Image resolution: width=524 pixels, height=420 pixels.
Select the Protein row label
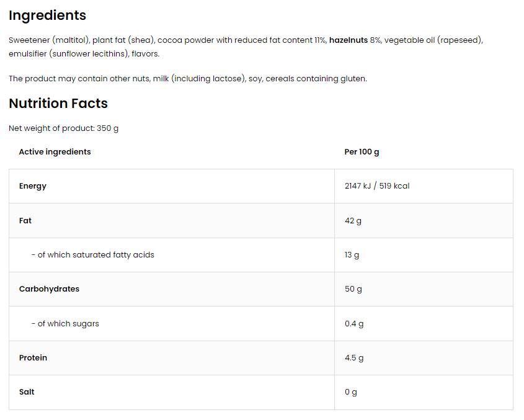[x=33, y=358]
